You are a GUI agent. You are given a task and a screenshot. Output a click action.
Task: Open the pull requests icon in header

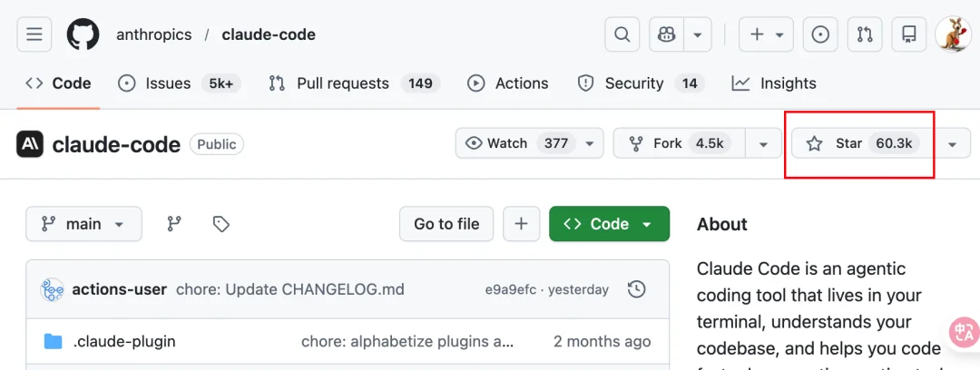[865, 34]
